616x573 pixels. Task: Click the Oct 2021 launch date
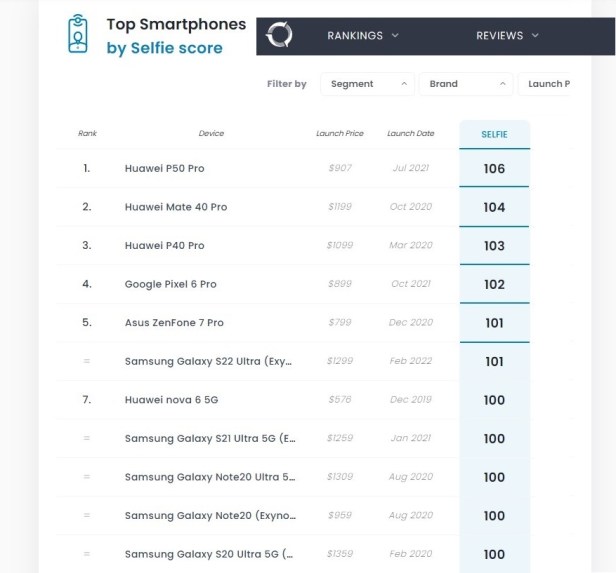click(411, 284)
